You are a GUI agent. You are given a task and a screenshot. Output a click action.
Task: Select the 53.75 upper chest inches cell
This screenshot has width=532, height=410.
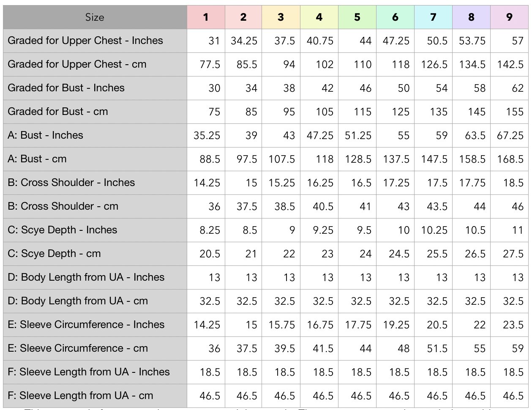[472, 41]
